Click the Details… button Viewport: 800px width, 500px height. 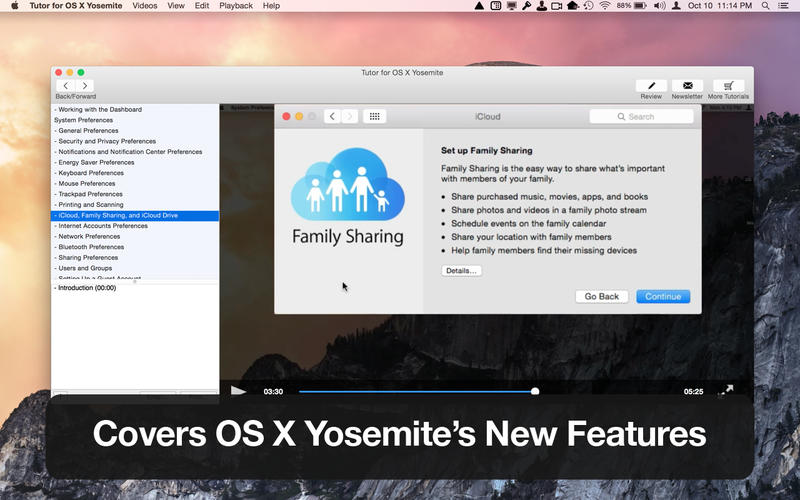pyautogui.click(x=461, y=270)
